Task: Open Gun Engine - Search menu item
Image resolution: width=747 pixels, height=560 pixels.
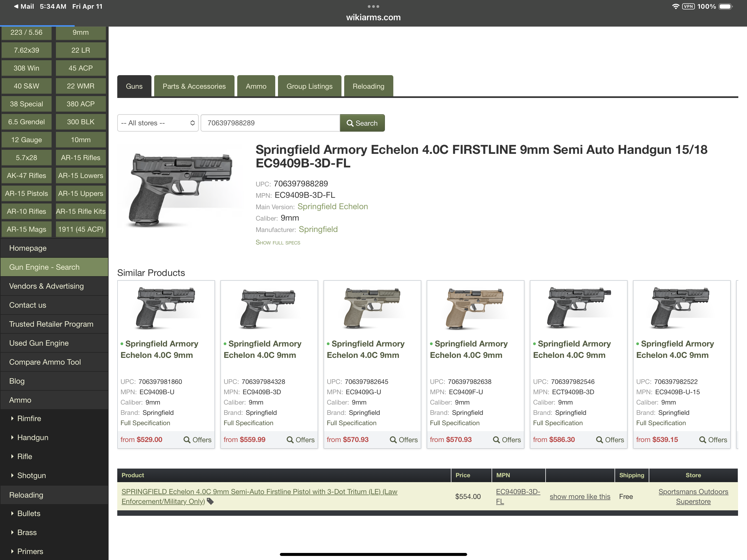Action: click(54, 267)
